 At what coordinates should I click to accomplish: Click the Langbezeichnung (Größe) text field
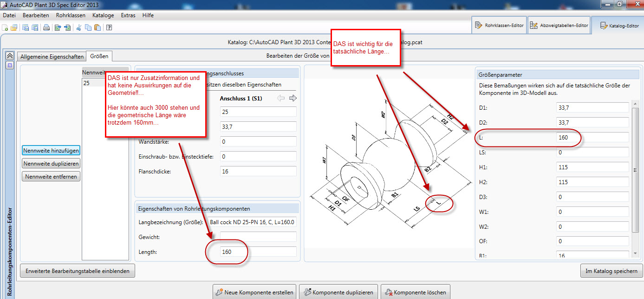(x=252, y=222)
